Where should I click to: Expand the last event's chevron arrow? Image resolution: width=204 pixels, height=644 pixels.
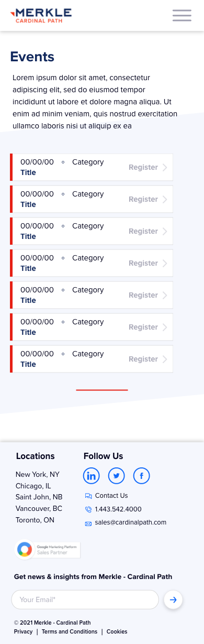click(165, 359)
